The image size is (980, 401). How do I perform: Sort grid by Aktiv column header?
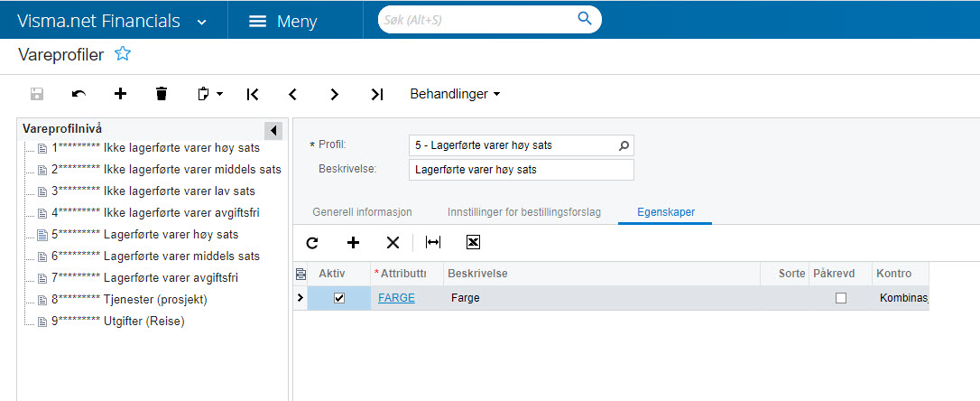tap(338, 274)
